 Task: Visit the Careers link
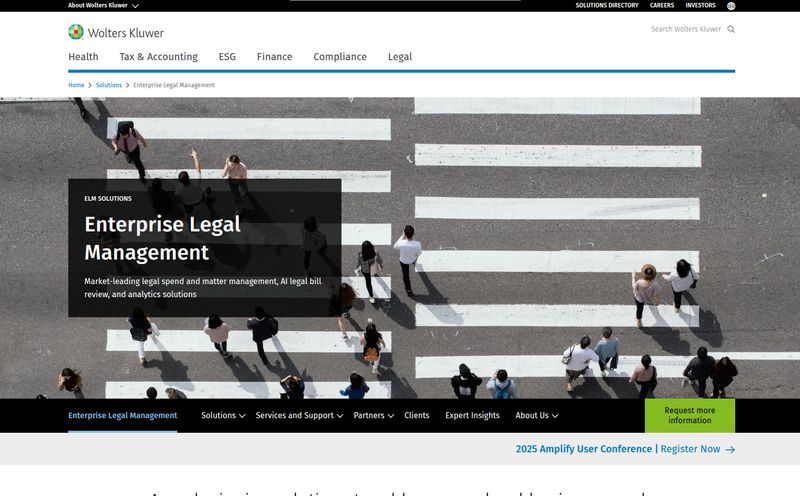[662, 5]
